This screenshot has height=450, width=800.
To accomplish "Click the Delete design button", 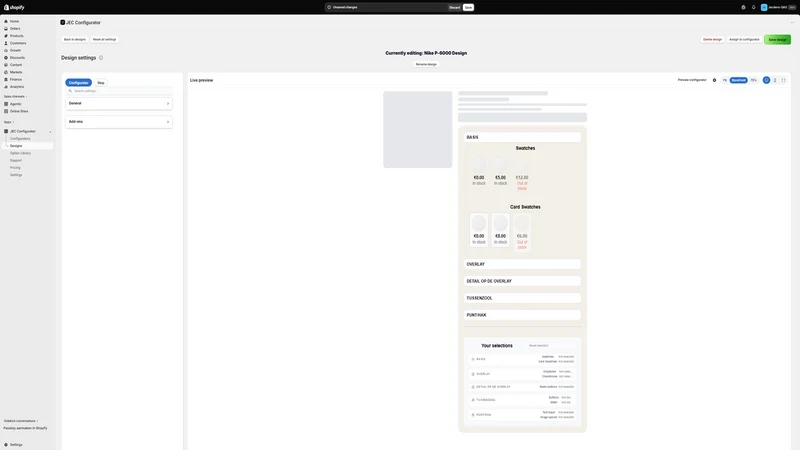I will (712, 39).
